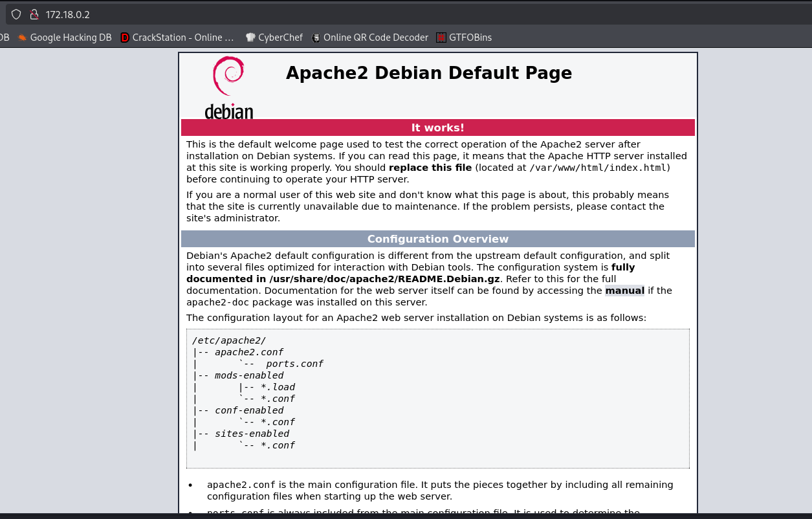Click the GTFOBins bookmark icon
Screen dimensions: 812x519
(x=441, y=38)
